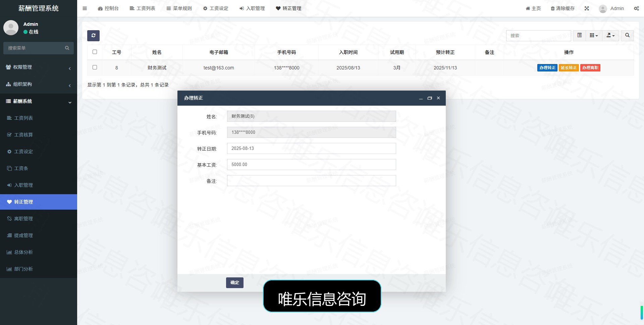Switch to the 工资列表 tab
Image resolution: width=644 pixels, height=325 pixels.
[142, 8]
